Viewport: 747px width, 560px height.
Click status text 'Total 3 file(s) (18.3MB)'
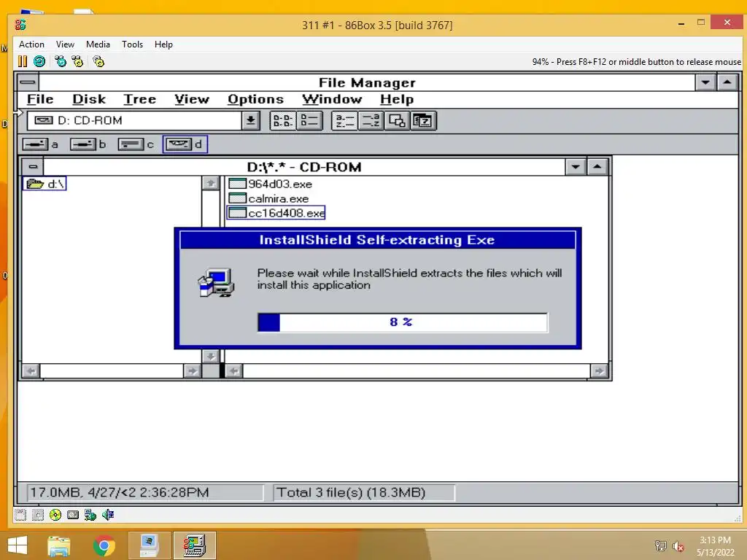pos(351,492)
